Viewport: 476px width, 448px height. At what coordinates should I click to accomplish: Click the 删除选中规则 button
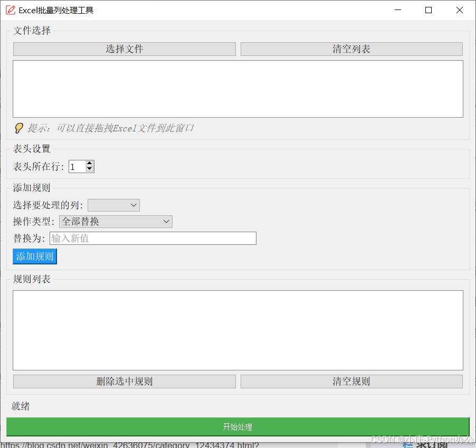(124, 381)
